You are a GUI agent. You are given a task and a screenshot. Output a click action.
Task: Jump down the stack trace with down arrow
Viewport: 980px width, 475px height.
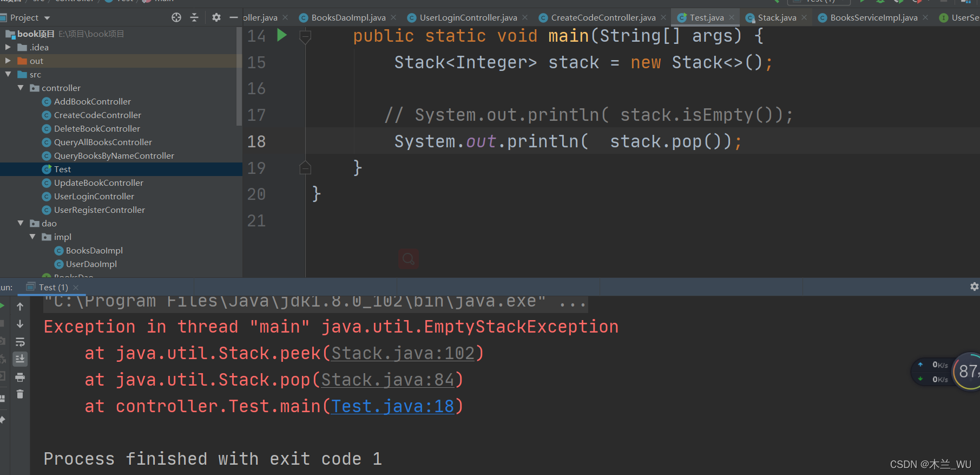20,324
